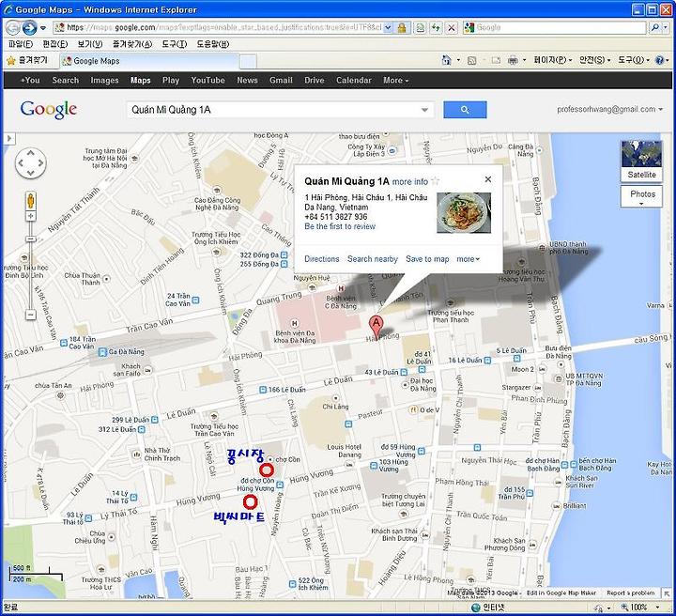Click the map pan control wheel
Viewport: 676px width, 616px height.
(x=31, y=163)
